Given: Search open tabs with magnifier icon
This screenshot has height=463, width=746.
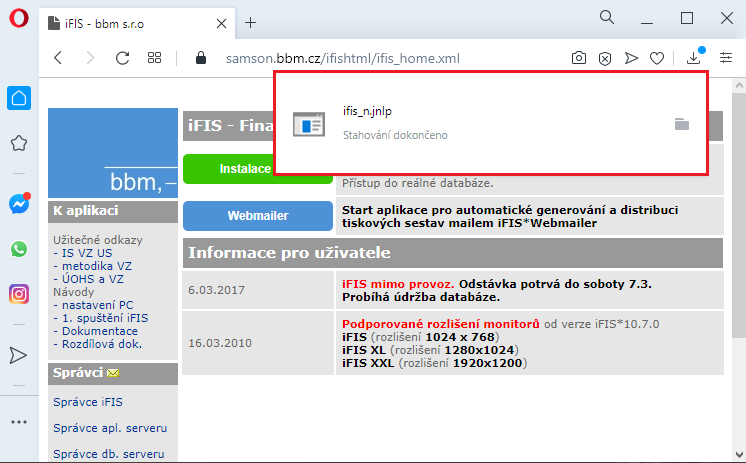Looking at the screenshot, I should tap(607, 18).
